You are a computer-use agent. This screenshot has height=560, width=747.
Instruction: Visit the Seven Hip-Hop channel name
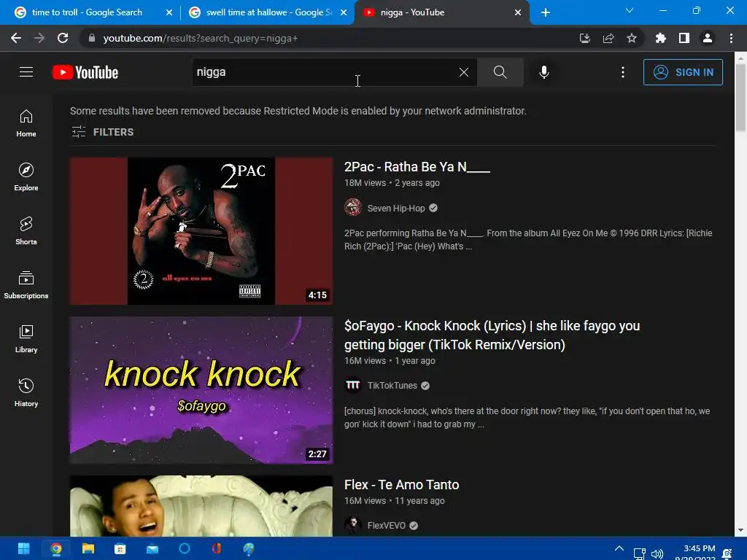(x=396, y=208)
